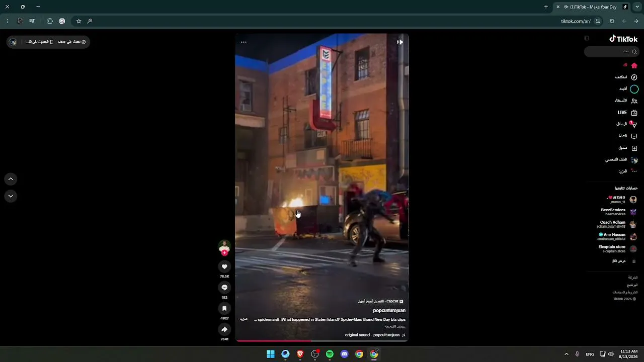Share the video using the arrow icon
This screenshot has height=362, width=644.
tap(224, 329)
